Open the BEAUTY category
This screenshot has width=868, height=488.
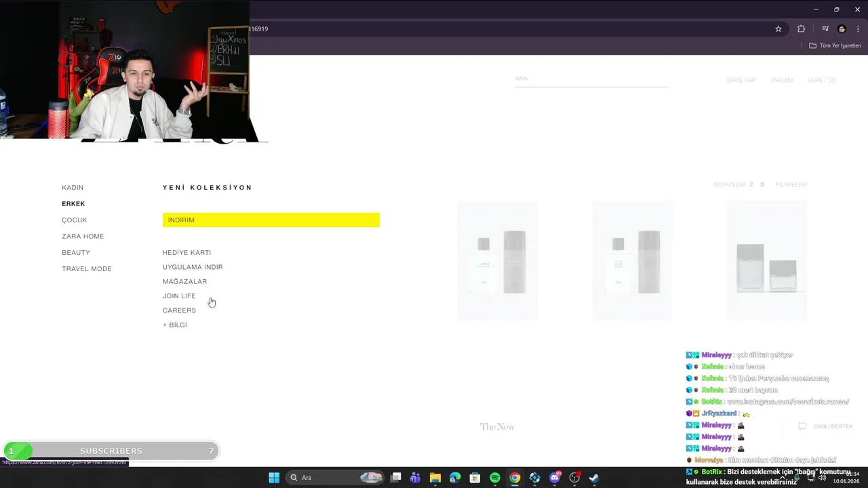[76, 253]
